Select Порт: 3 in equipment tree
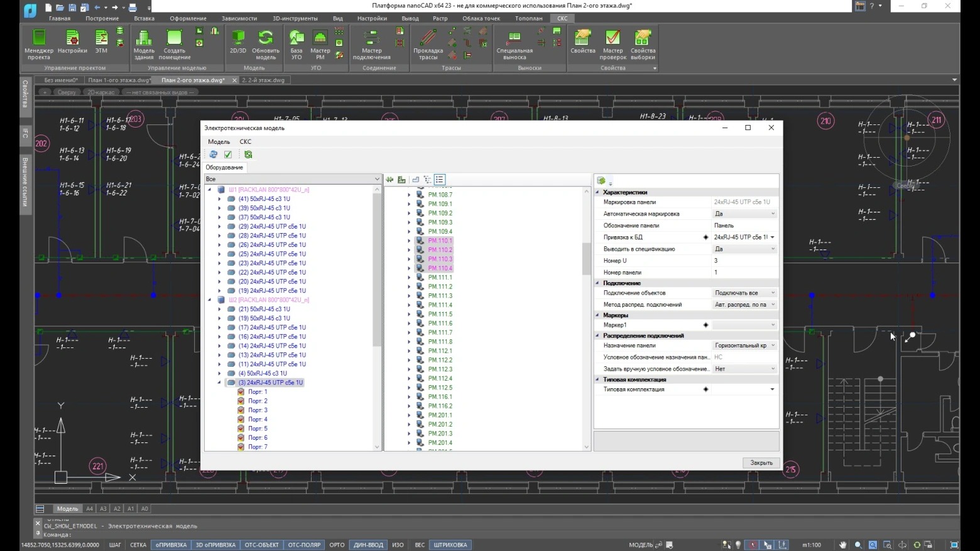Viewport: 980px width, 551px height. pyautogui.click(x=258, y=410)
